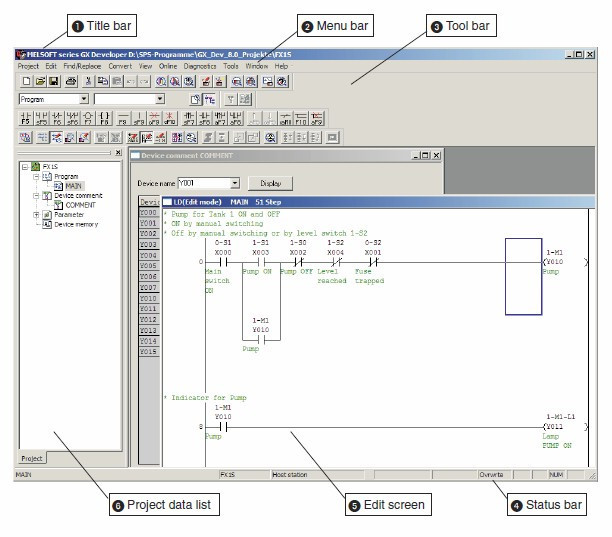
Task: Select the Project tab at panel bottom
Action: pos(32,458)
